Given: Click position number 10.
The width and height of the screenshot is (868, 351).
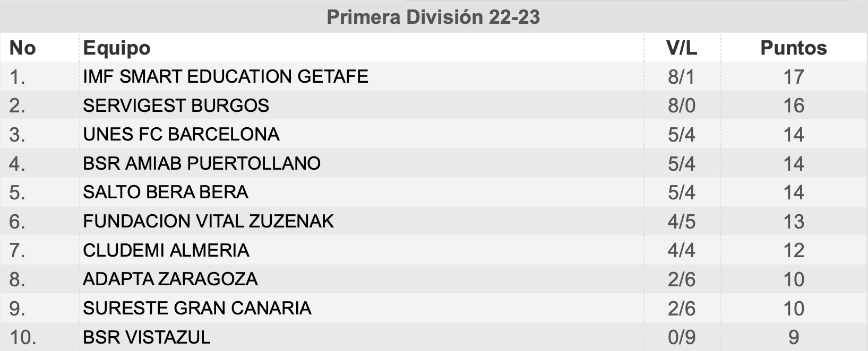Looking at the screenshot, I should tap(23, 337).
